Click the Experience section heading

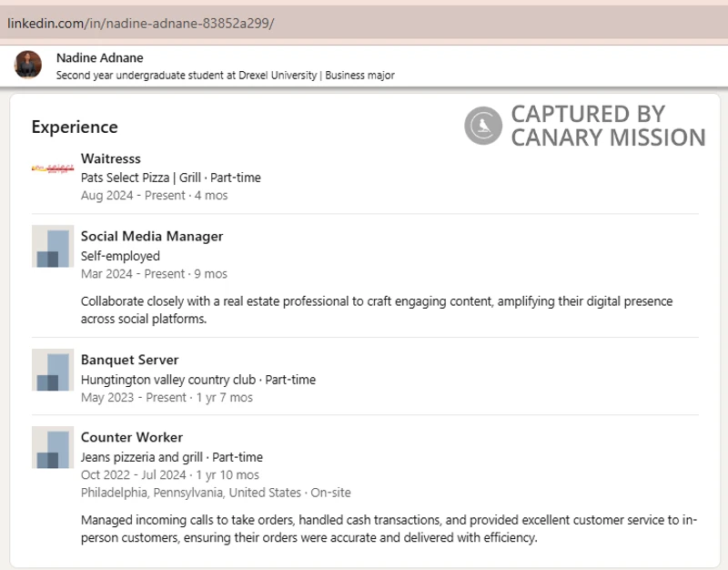[x=75, y=127]
